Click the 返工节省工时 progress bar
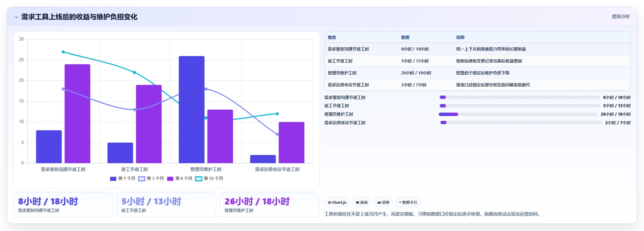This screenshot has height=231, width=644. (x=520, y=106)
